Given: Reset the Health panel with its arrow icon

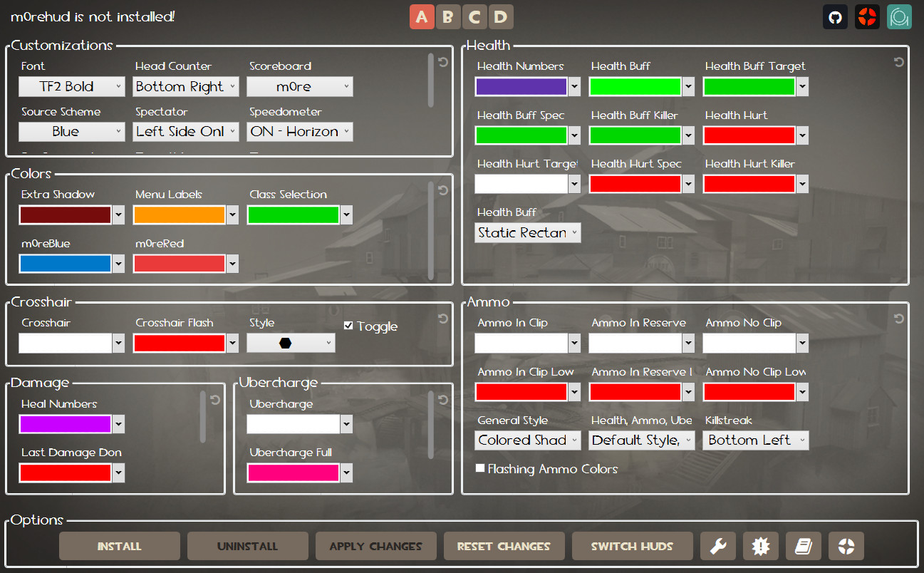Looking at the screenshot, I should [897, 62].
